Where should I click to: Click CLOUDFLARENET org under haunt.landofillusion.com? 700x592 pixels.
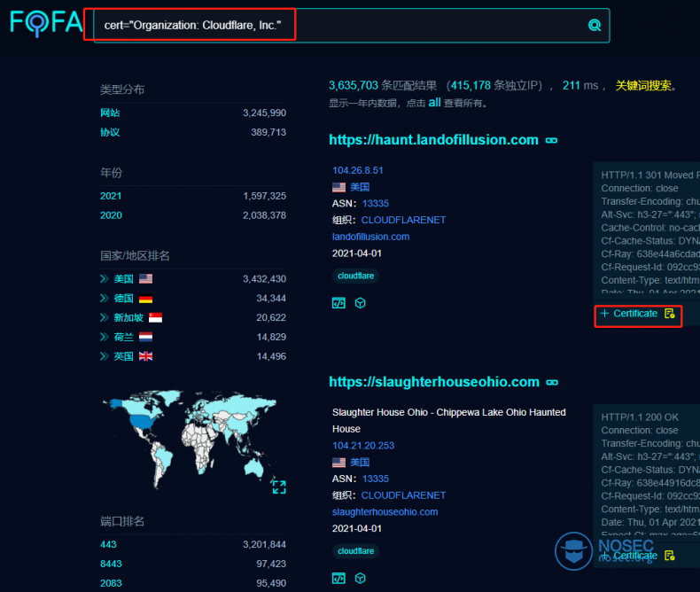click(x=403, y=220)
